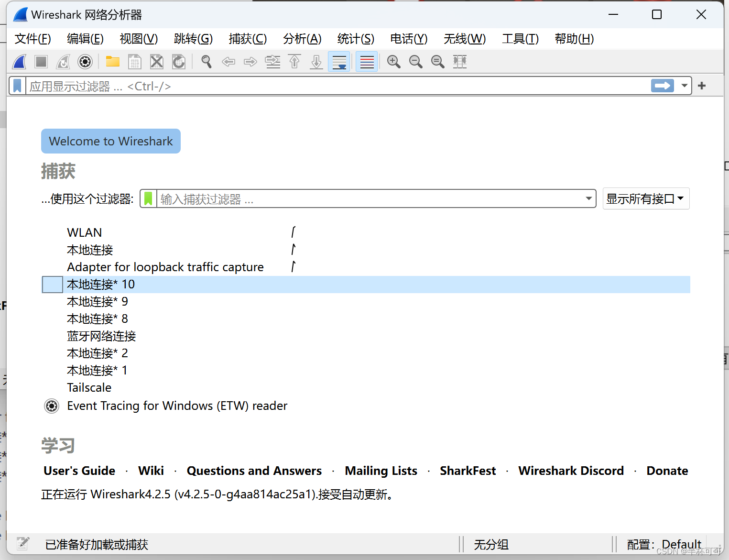The image size is (729, 560).
Task: Click the stop capture square icon
Action: (41, 62)
